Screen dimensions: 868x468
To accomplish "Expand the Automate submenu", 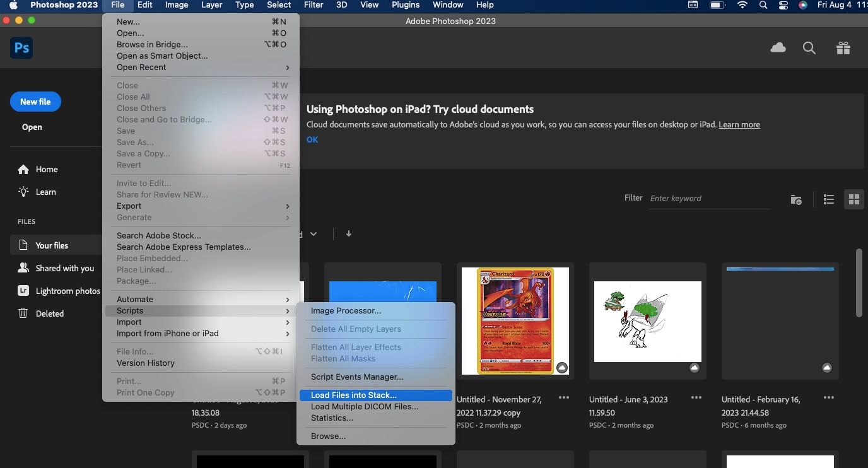I will tap(201, 300).
